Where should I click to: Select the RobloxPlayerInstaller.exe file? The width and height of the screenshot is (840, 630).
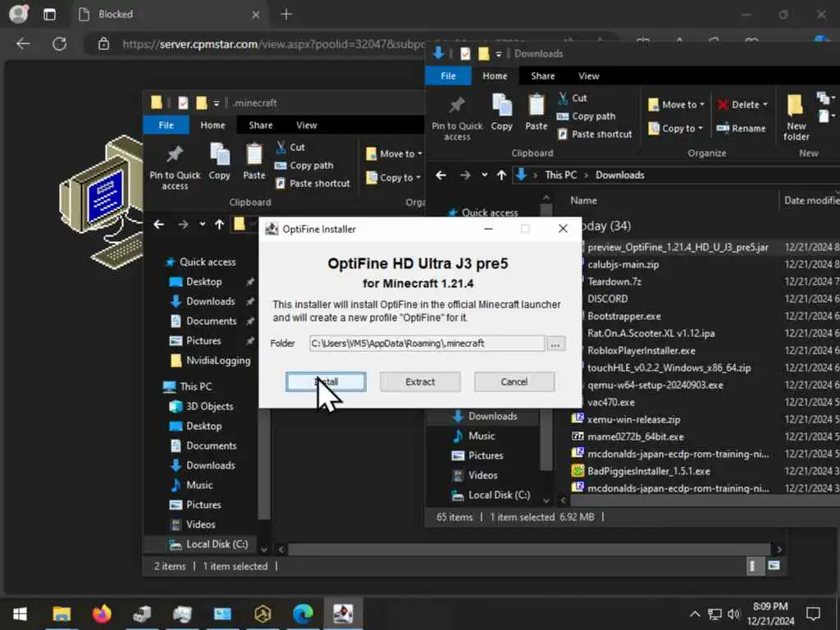[x=641, y=351]
